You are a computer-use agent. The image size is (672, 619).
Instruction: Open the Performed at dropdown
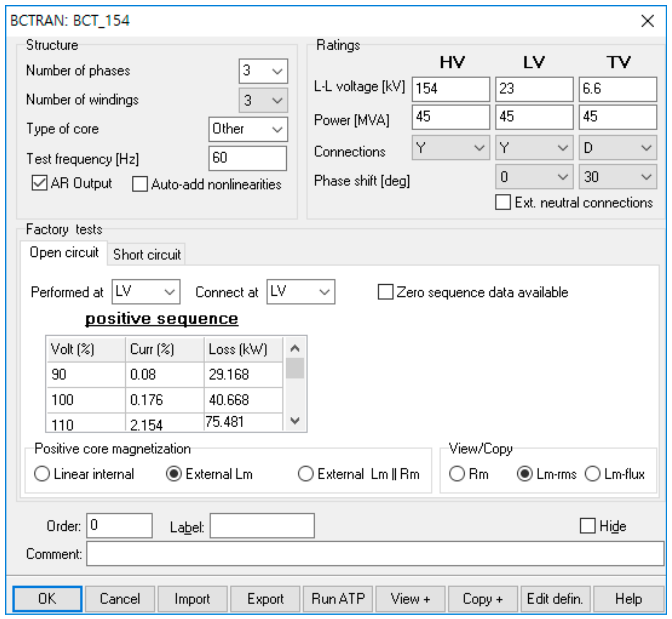coord(146,292)
